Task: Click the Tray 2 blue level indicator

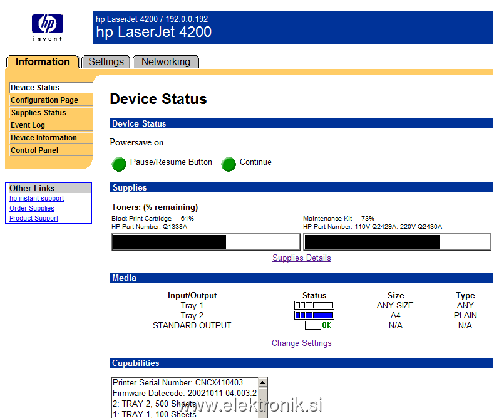Action: (313, 315)
